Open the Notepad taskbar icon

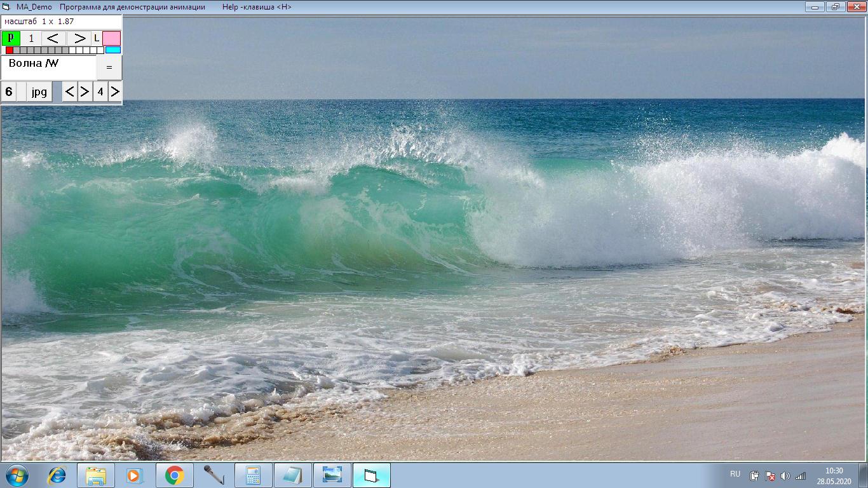[292, 475]
